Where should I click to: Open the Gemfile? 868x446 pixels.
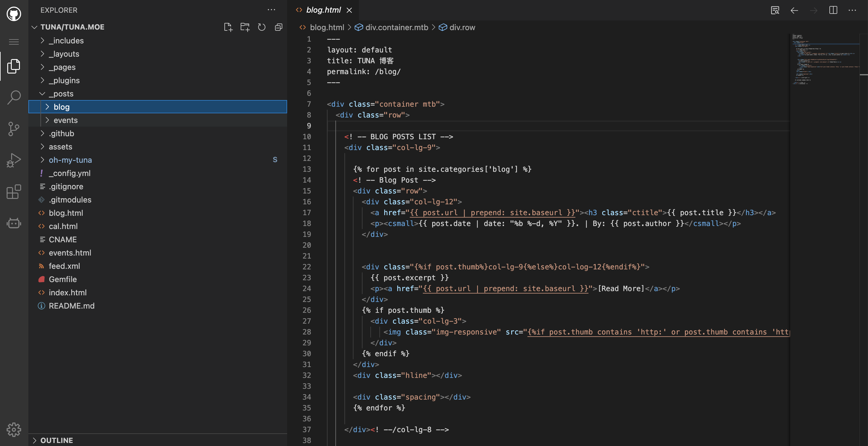(x=158, y=279)
